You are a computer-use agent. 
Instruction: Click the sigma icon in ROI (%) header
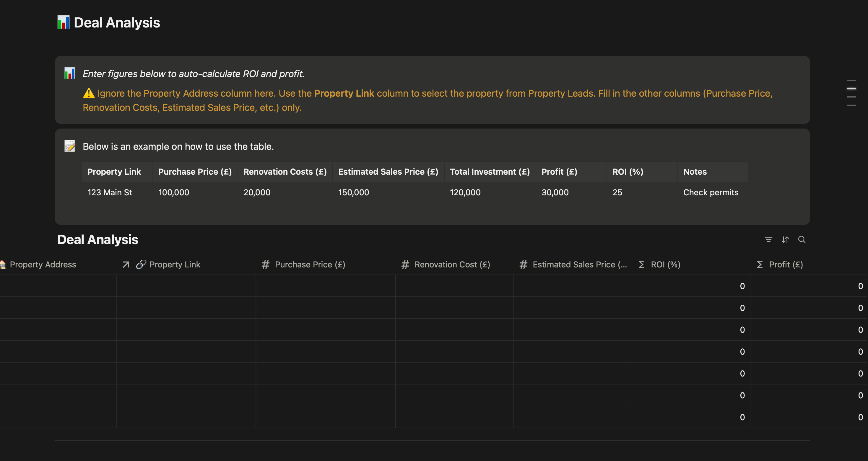click(x=642, y=264)
